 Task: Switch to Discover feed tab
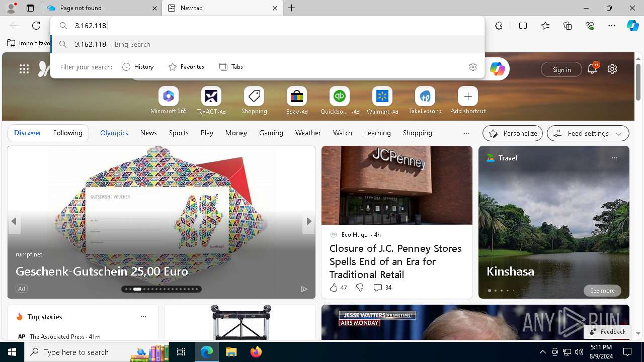click(x=28, y=133)
